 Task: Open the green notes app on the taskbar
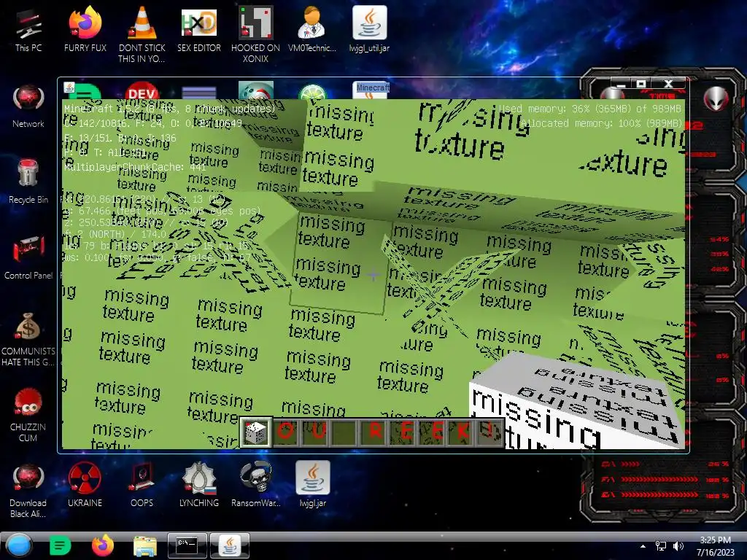60,545
